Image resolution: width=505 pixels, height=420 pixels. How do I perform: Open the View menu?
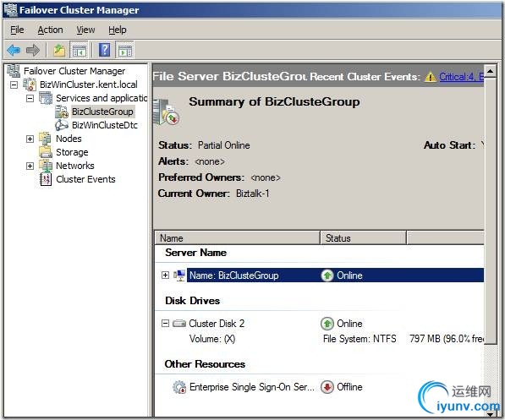pos(85,30)
